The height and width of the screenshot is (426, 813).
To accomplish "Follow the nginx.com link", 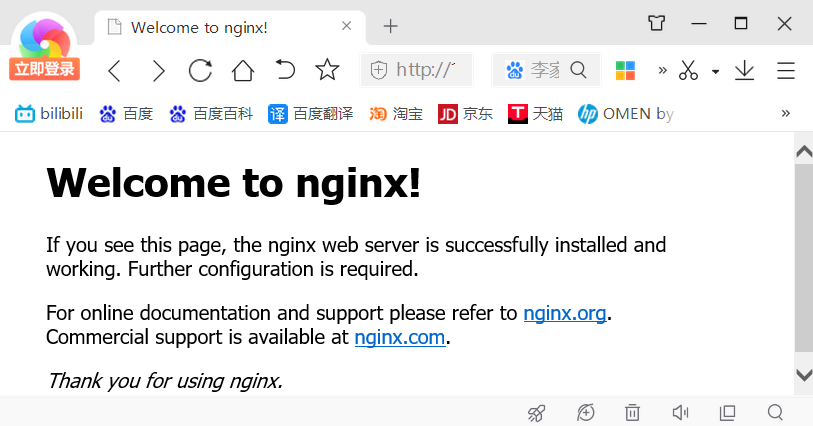I will click(x=400, y=337).
